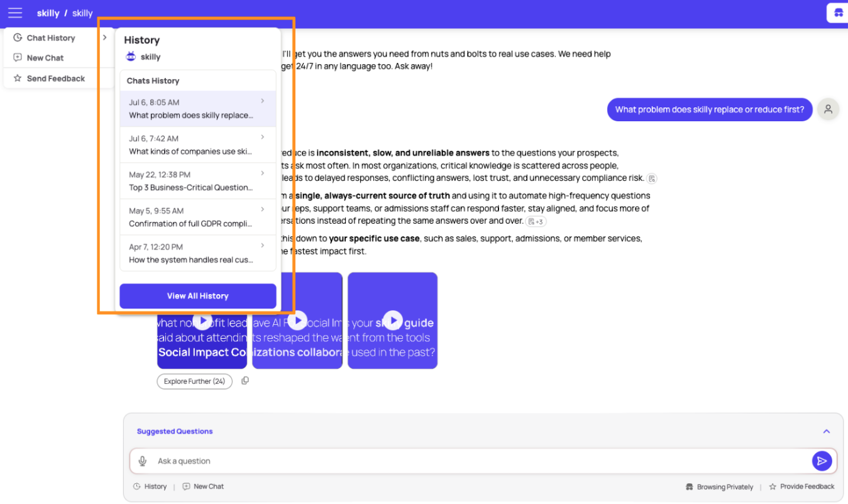Collapse the Suggested Questions section
Screen dimensions: 848x504
[x=827, y=431]
